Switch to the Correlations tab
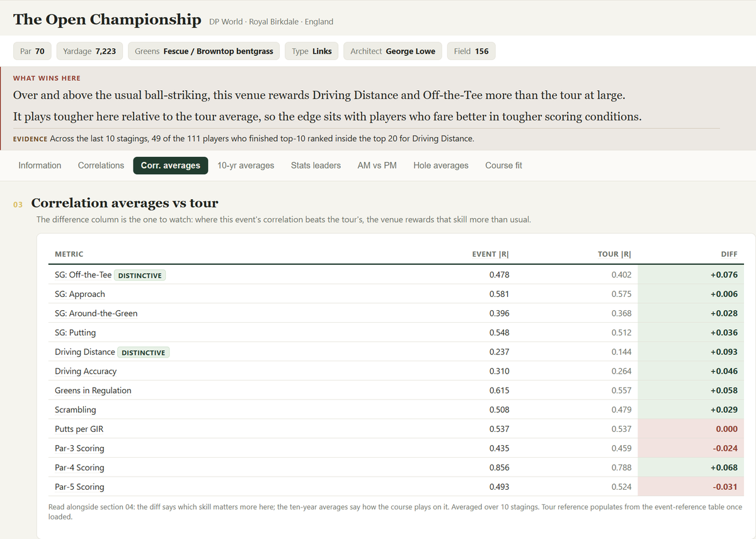The height and width of the screenshot is (539, 756). tap(101, 165)
